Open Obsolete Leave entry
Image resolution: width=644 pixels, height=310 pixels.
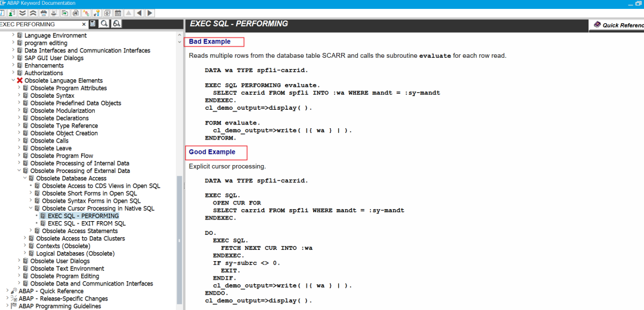click(51, 148)
